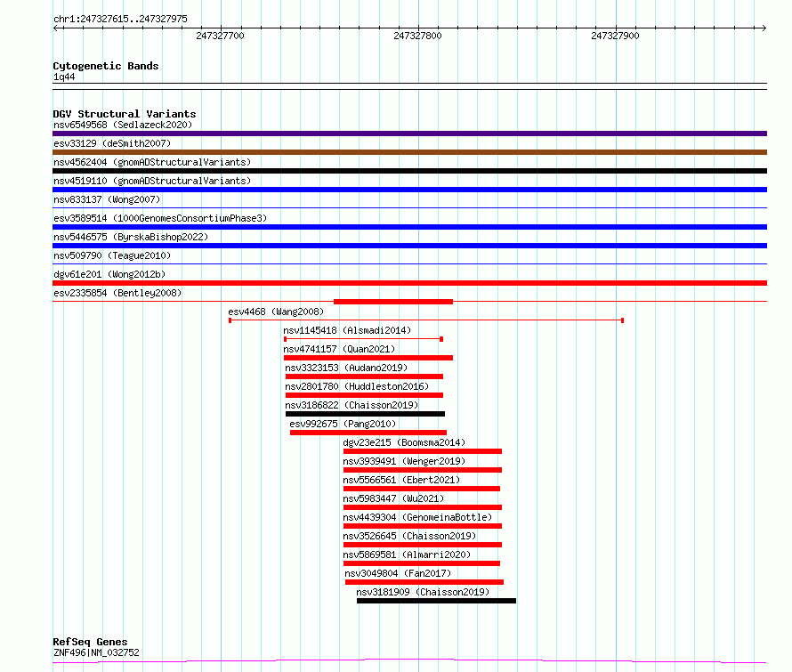This screenshot has width=792, height=672.
Task: Click the thin nsv1145418 feature line
Action: (x=364, y=339)
